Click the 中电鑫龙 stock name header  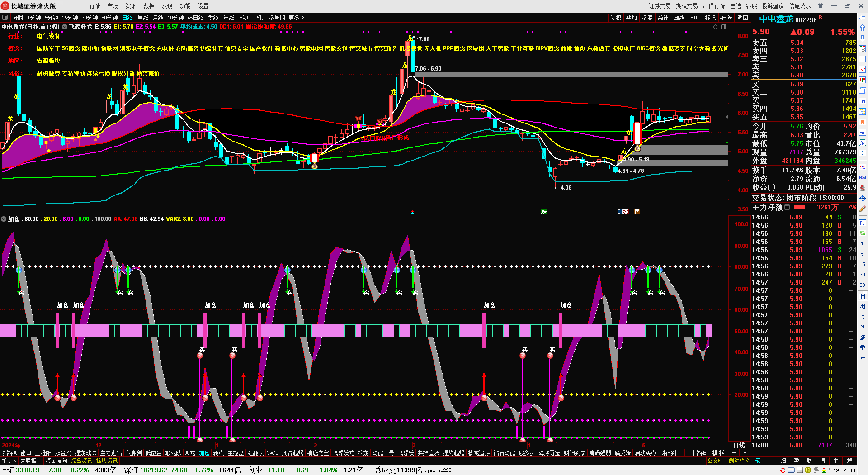click(776, 19)
